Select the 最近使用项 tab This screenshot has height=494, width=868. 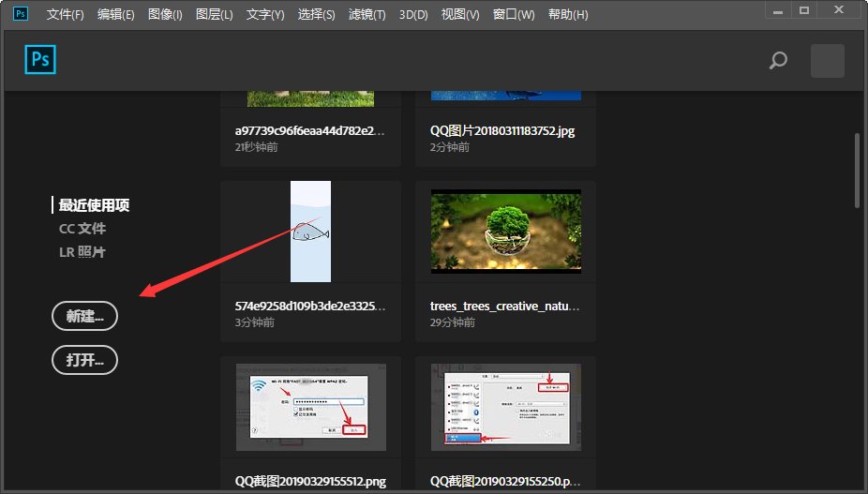pyautogui.click(x=94, y=205)
